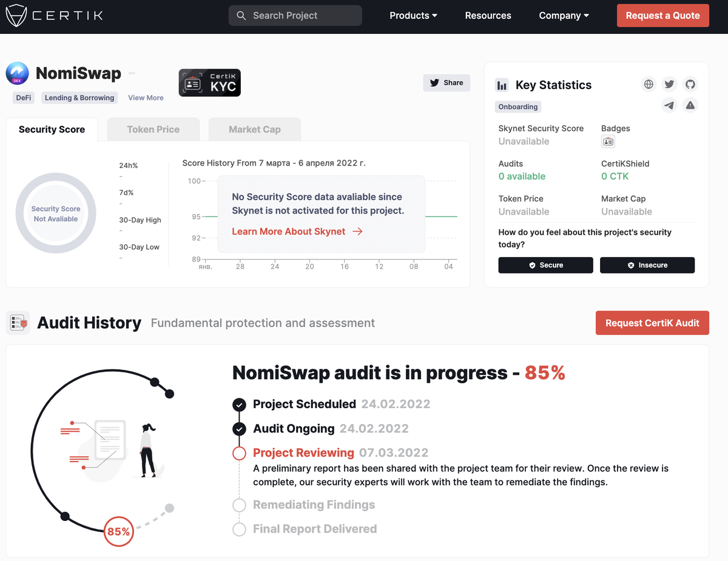Click the red 85% in audit heading
The height and width of the screenshot is (561, 728).
pyautogui.click(x=545, y=373)
